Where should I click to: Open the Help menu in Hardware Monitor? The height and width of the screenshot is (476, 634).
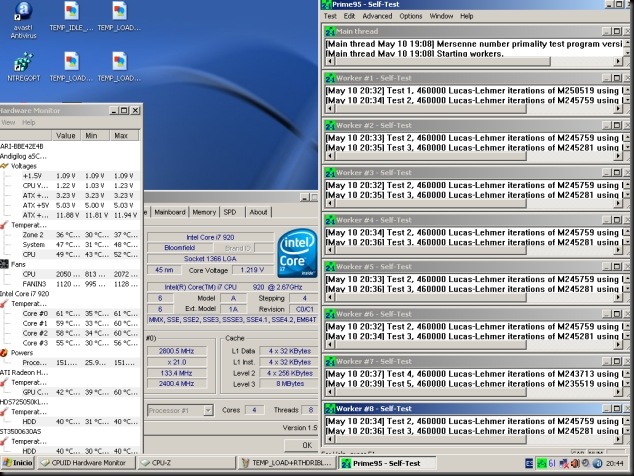point(28,123)
